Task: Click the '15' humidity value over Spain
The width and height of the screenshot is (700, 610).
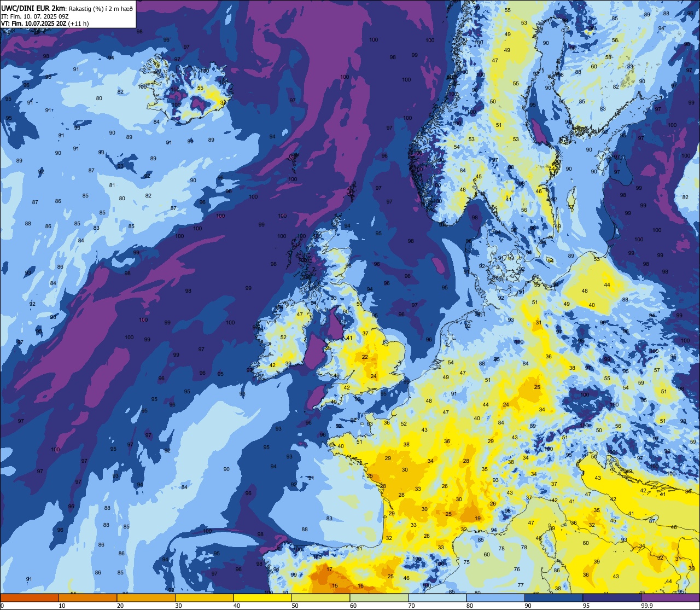Action: [335, 586]
